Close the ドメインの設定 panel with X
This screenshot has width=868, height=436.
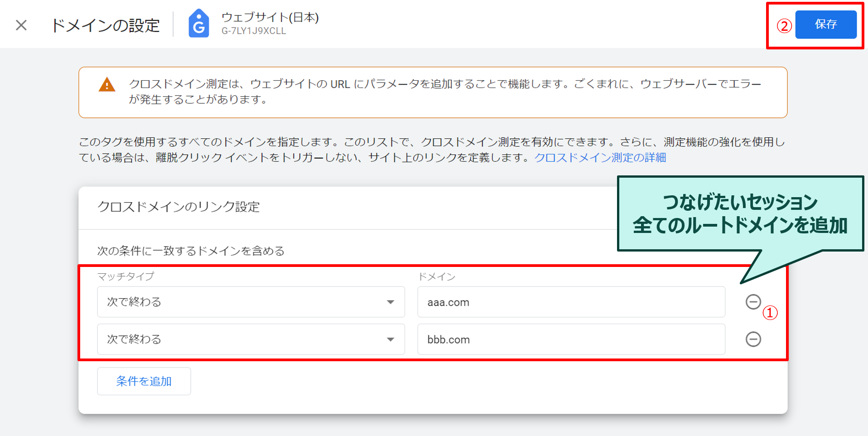click(x=21, y=25)
